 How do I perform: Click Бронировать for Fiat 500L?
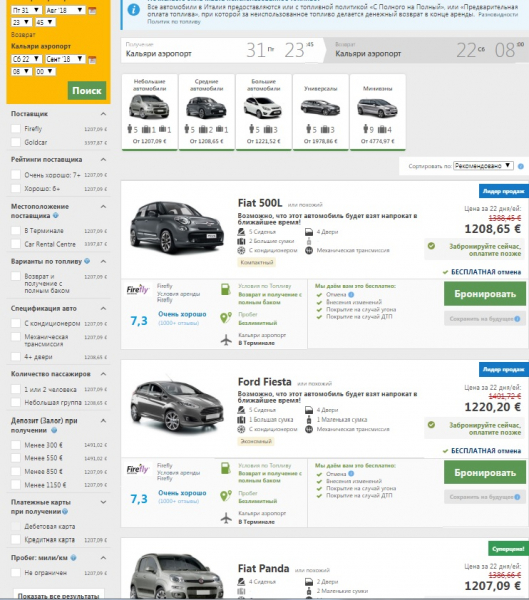[485, 294]
